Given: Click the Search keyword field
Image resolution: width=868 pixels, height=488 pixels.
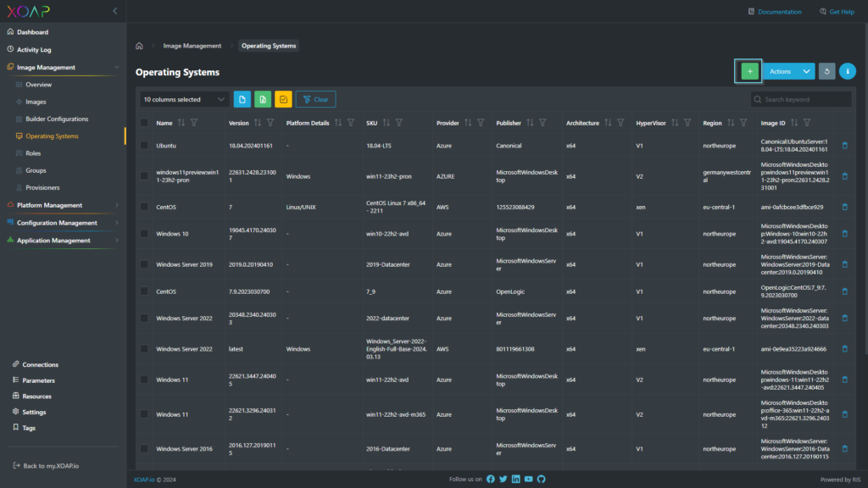Looking at the screenshot, I should pos(801,100).
